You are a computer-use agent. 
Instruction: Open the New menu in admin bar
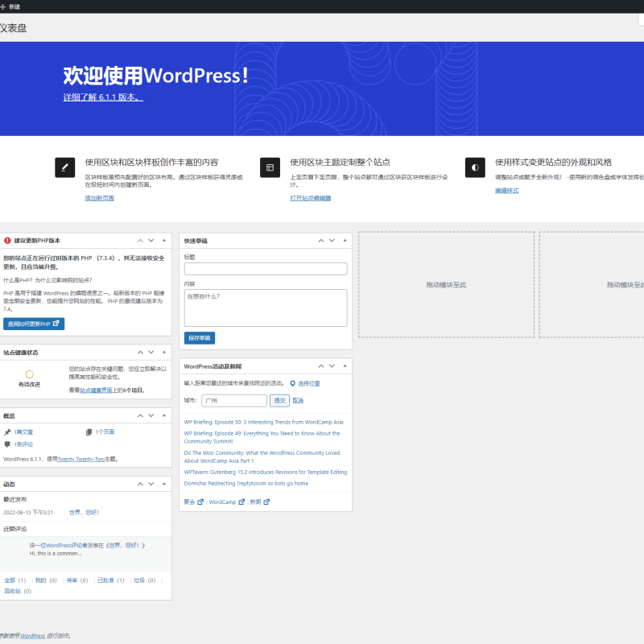(10, 6)
